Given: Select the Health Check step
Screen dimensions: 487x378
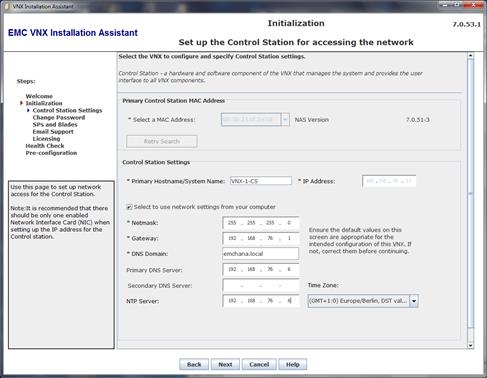Looking at the screenshot, I should pyautogui.click(x=45, y=146).
